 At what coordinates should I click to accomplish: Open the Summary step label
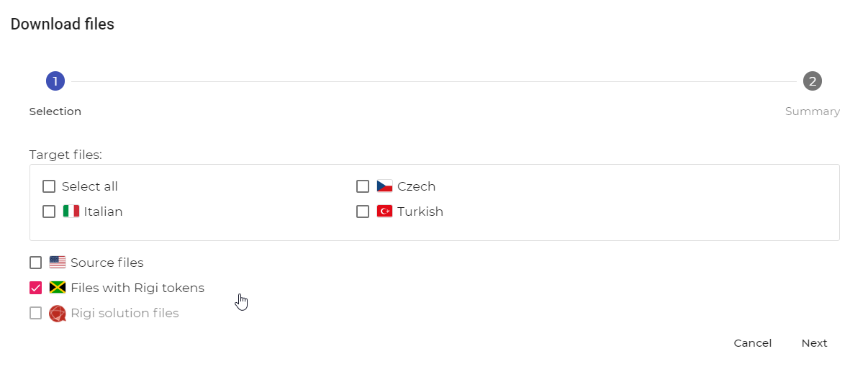[813, 112]
